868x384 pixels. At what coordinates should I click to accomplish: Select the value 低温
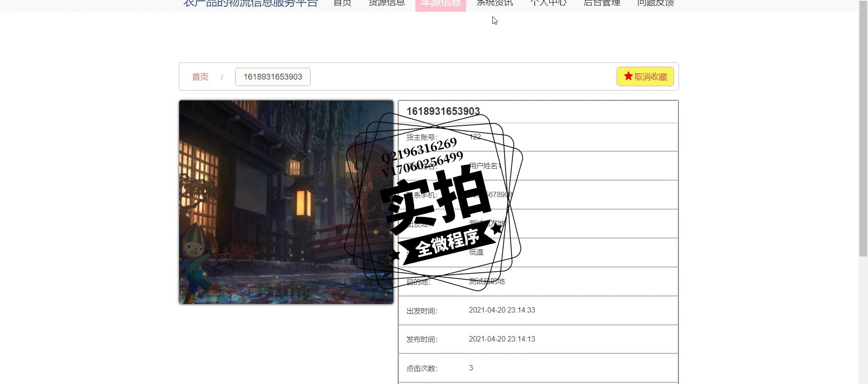click(x=476, y=252)
